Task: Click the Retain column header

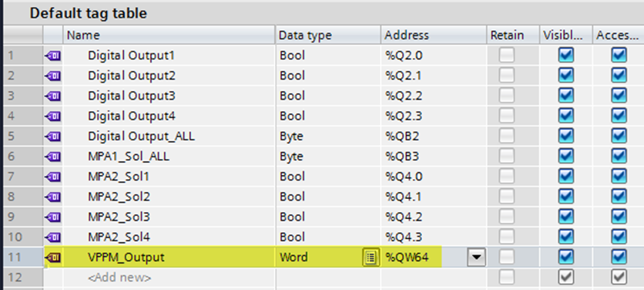Action: pos(512,35)
